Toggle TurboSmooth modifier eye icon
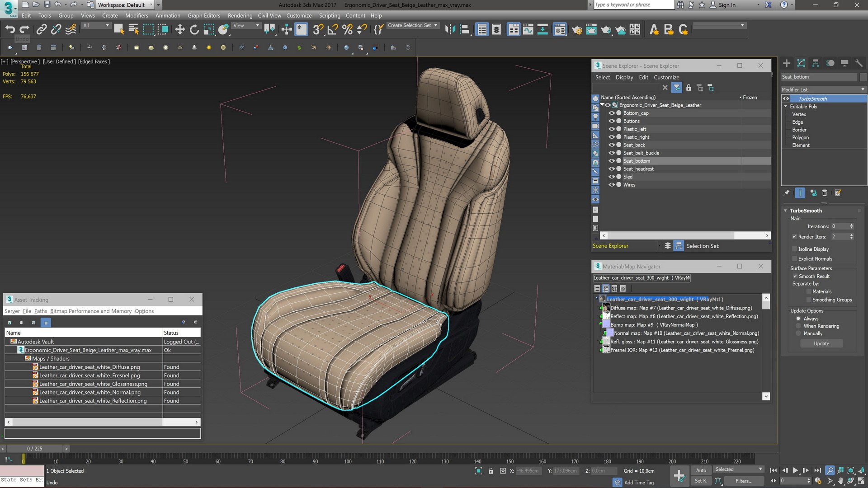The image size is (868, 488). point(786,99)
